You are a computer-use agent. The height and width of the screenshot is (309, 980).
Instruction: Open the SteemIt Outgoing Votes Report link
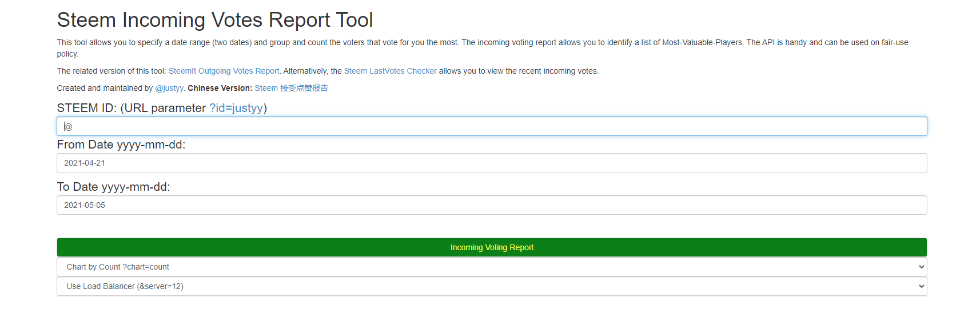coord(224,71)
